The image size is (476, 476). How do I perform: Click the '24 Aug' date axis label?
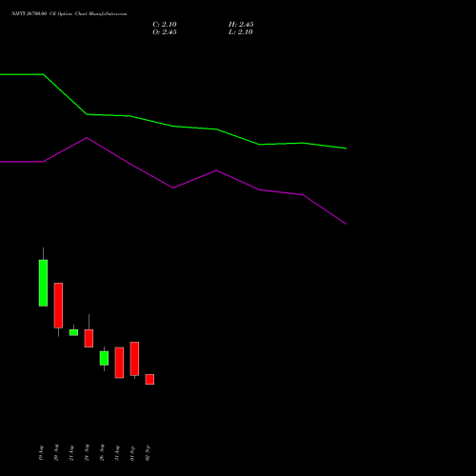click(x=87, y=453)
